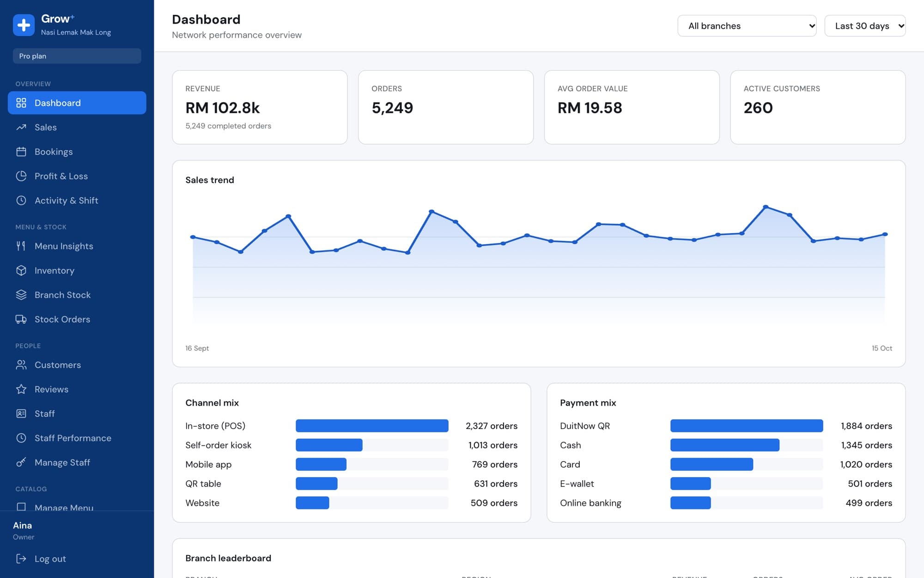Click the Aina Owner profile

pyautogui.click(x=24, y=530)
